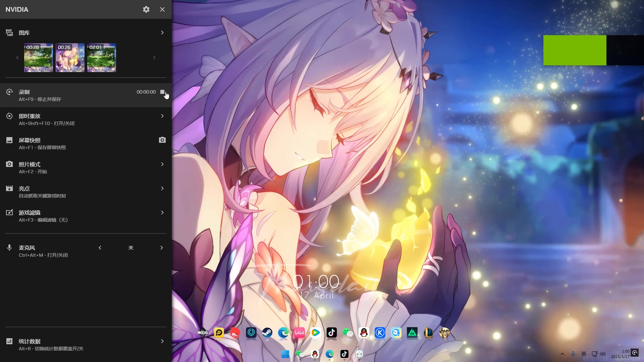Screen dimensions: 644x362
Task: Show next gallery thumbnails arrow
Action: point(154,58)
